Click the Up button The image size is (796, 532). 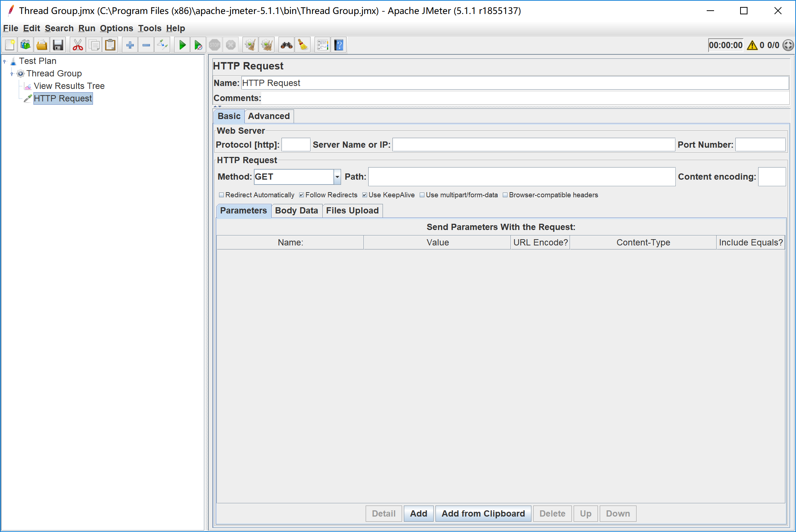(x=585, y=514)
